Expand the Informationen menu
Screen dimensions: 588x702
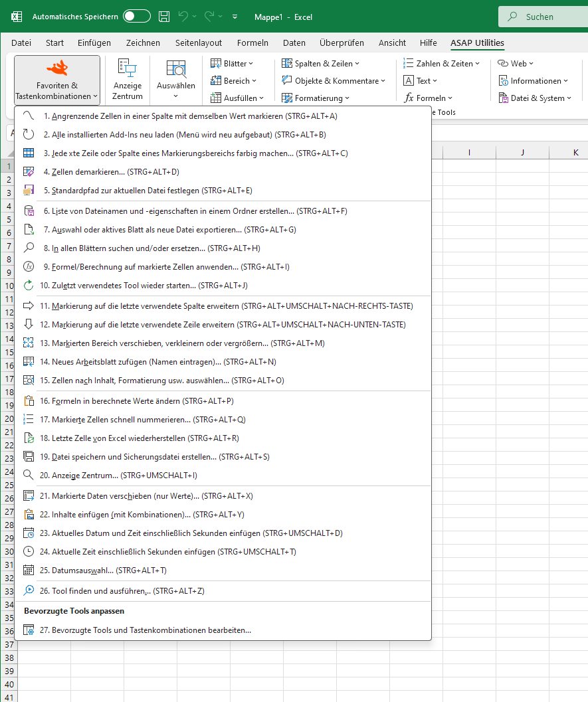coord(533,80)
